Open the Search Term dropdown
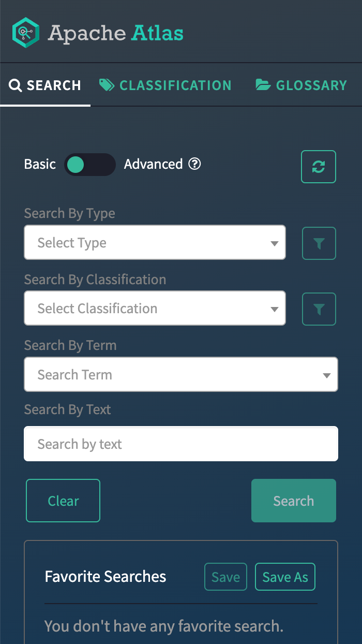Screen dimensions: 362x644 point(180,374)
